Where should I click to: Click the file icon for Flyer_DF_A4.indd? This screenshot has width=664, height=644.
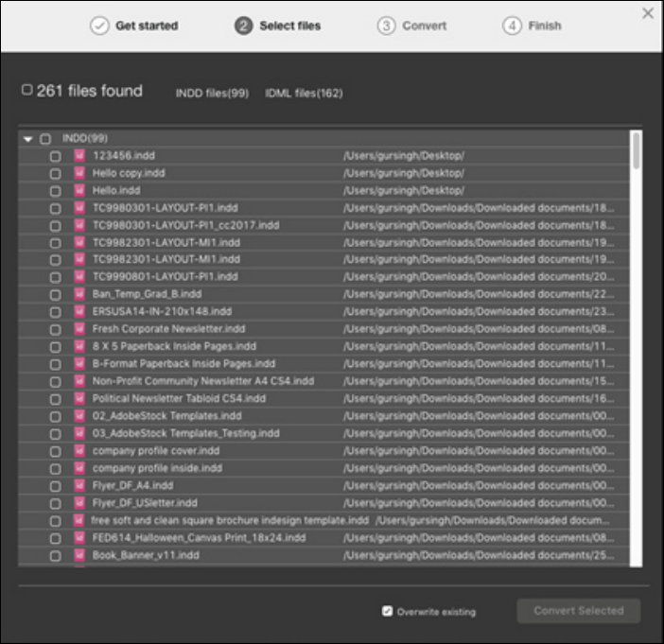[x=79, y=486]
